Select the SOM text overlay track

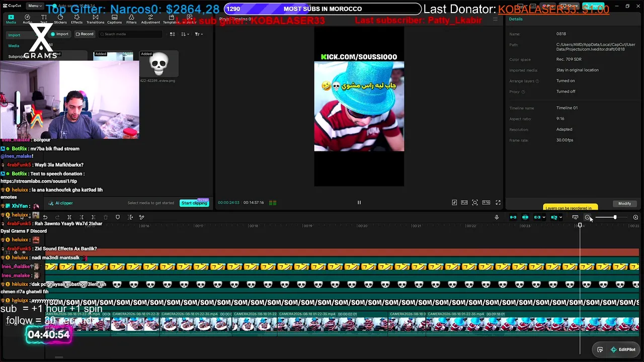pos(342,302)
